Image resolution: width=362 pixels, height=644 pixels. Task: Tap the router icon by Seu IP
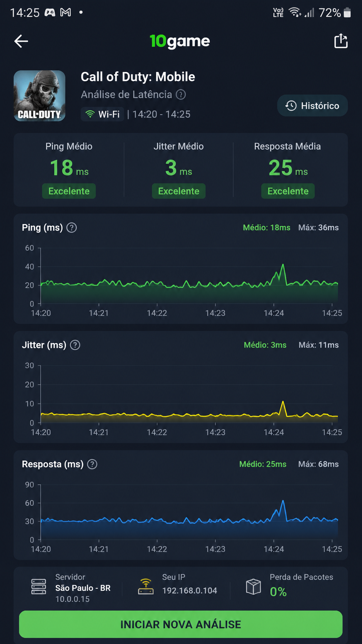[x=146, y=587]
